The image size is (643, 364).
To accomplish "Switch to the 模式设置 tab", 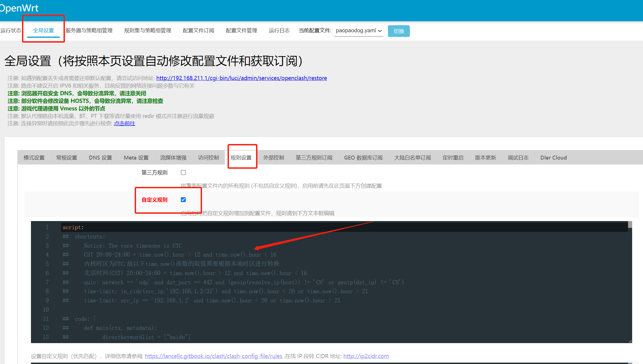I will pyautogui.click(x=34, y=157).
